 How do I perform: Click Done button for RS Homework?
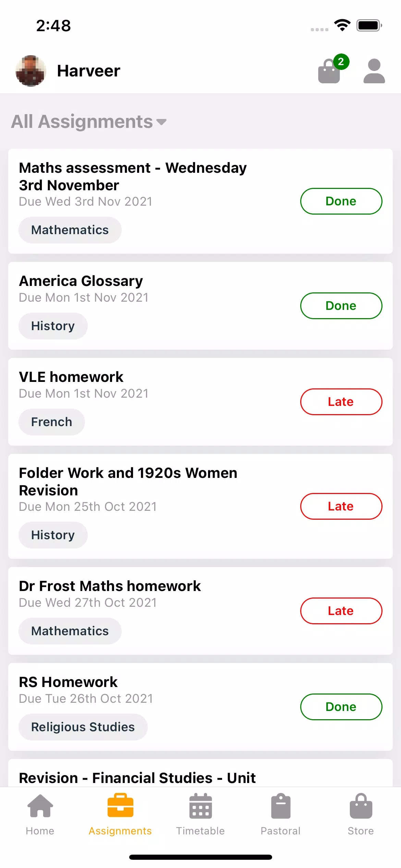click(x=341, y=707)
